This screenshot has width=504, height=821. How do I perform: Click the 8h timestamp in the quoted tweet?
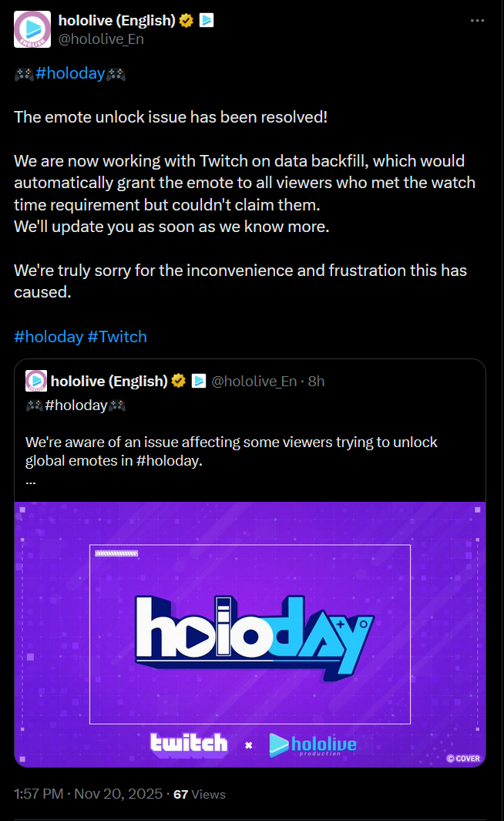[316, 381]
